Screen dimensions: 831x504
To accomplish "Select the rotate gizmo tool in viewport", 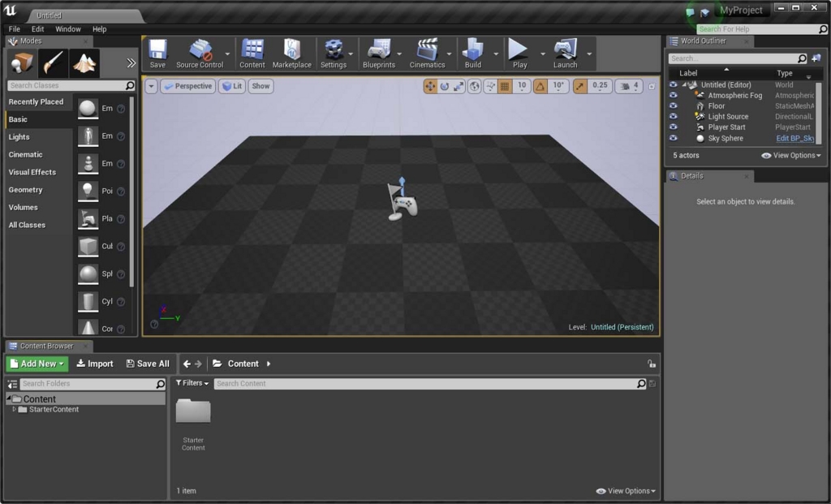I will (x=445, y=86).
